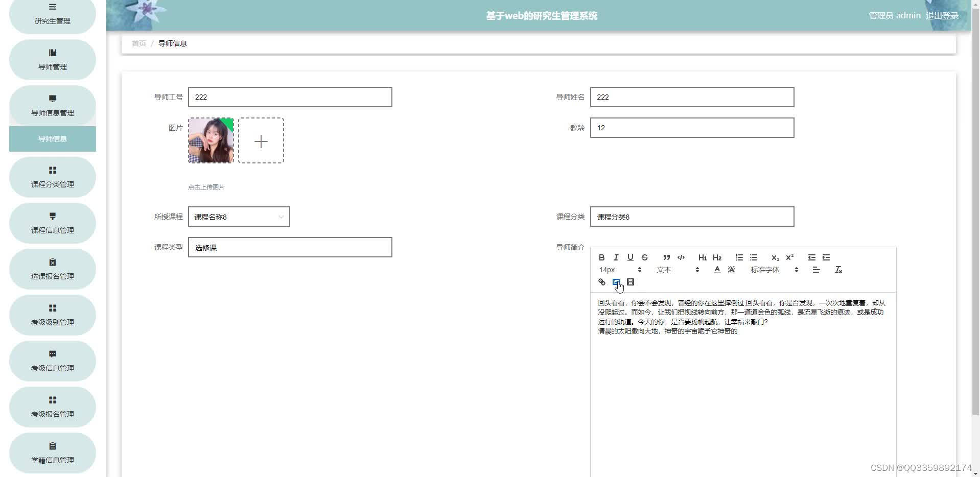Open 导师管理 in the sidebar
This screenshot has height=477, width=980.
(53, 60)
